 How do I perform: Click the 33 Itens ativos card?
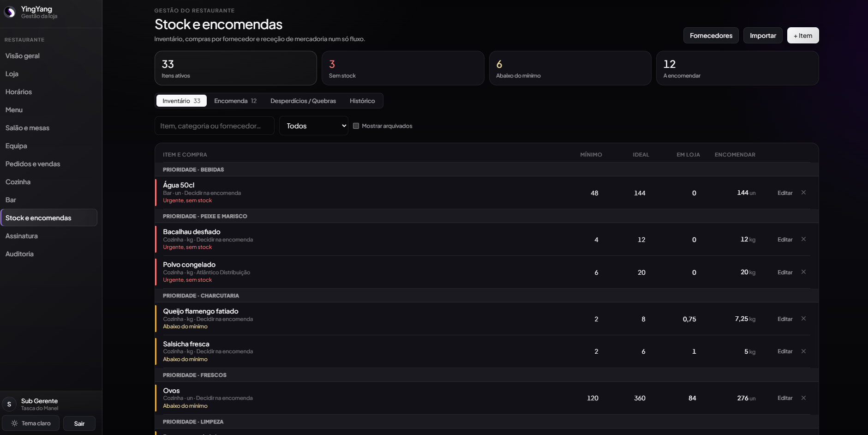tap(236, 68)
